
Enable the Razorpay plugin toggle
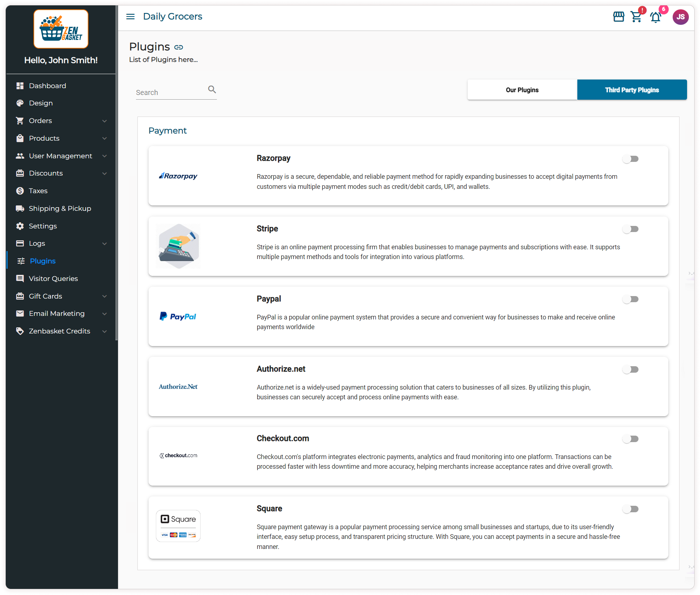(630, 159)
